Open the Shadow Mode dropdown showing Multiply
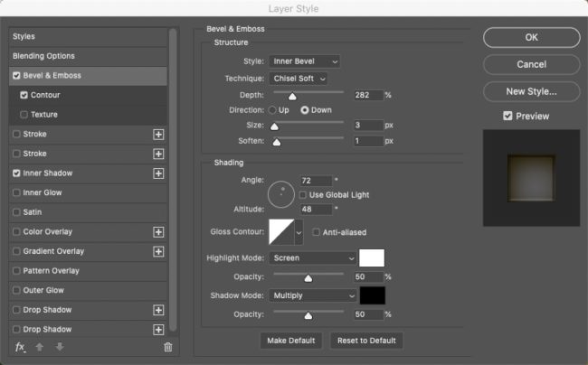 (x=312, y=295)
